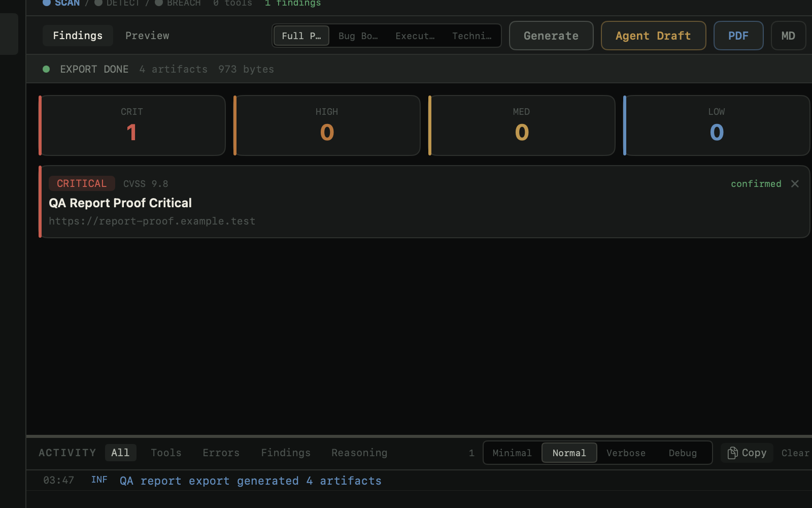Set log level to Debug
812x508 pixels.
[683, 453]
